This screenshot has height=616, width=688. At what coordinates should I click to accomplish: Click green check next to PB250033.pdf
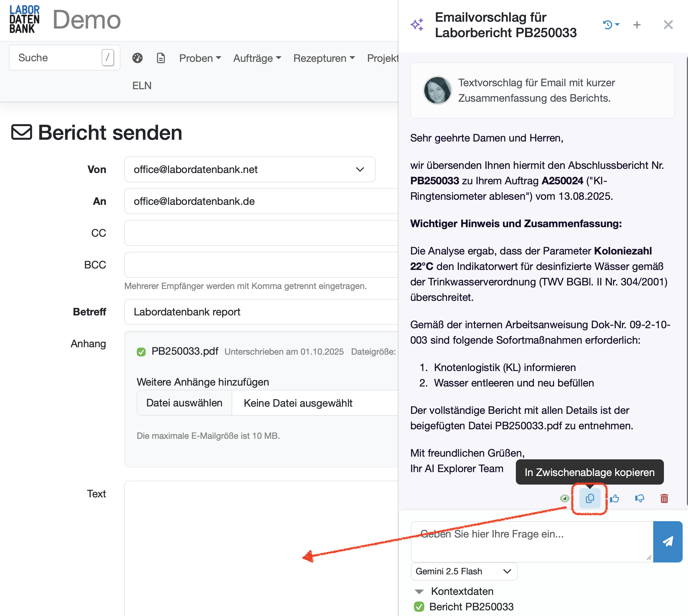141,352
